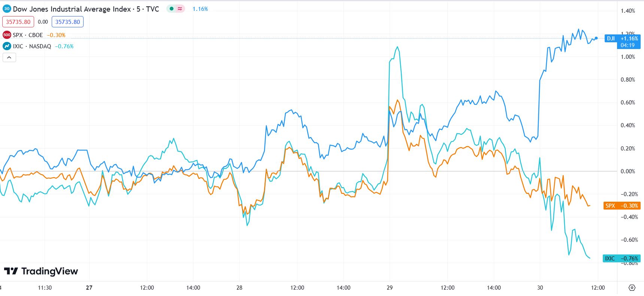The image size is (644, 296).
Task: Select the SPX · CBOE comparison symbol
Action: (28, 35)
